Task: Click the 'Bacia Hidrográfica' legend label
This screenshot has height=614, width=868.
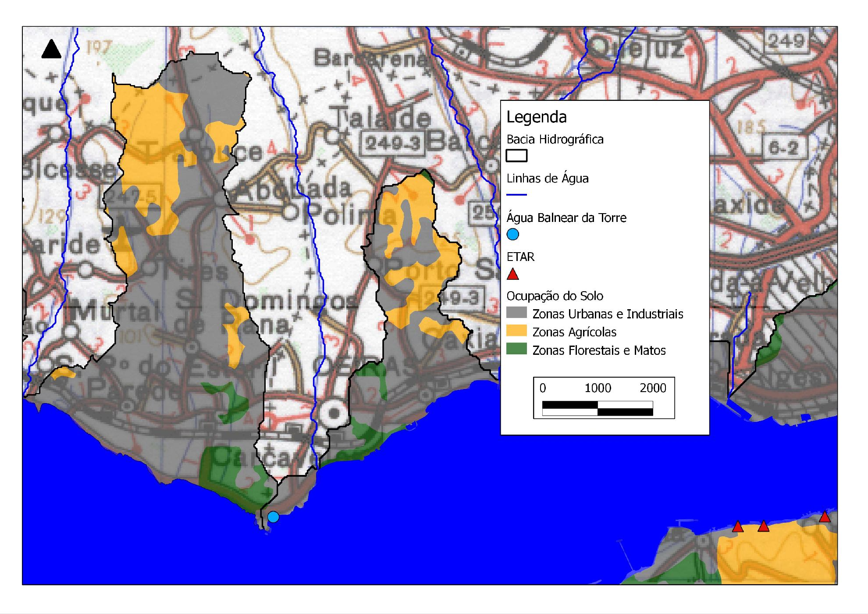Action: [x=555, y=139]
